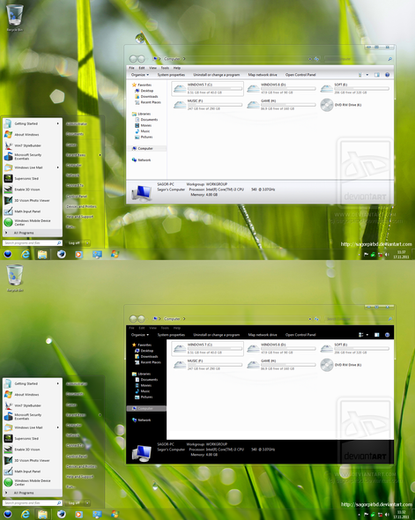Open Tools menu in dark Explorer window
The height and width of the screenshot is (520, 415).
click(165, 328)
